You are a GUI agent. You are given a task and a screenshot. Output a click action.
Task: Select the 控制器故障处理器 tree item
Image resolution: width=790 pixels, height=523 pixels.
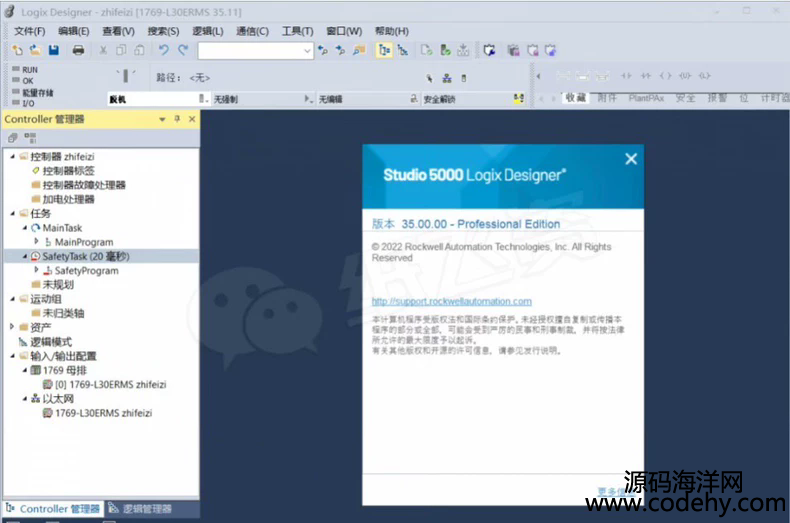(84, 185)
